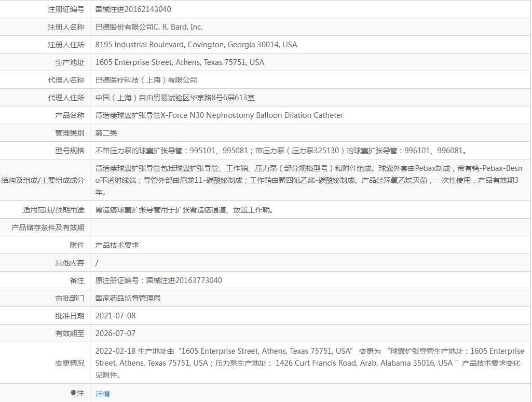
Task: Click the 适用范围/预期用途 label
Action: [x=53, y=210]
